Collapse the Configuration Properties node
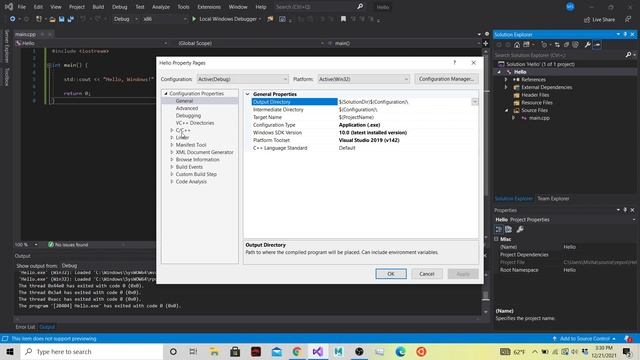 click(166, 93)
